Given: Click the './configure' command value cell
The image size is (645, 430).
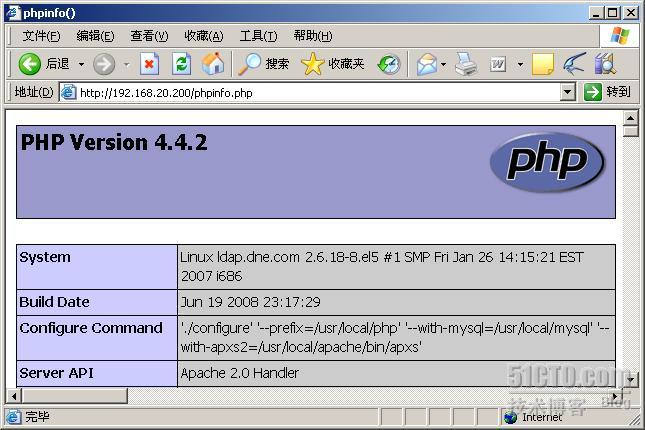Looking at the screenshot, I should (x=397, y=338).
